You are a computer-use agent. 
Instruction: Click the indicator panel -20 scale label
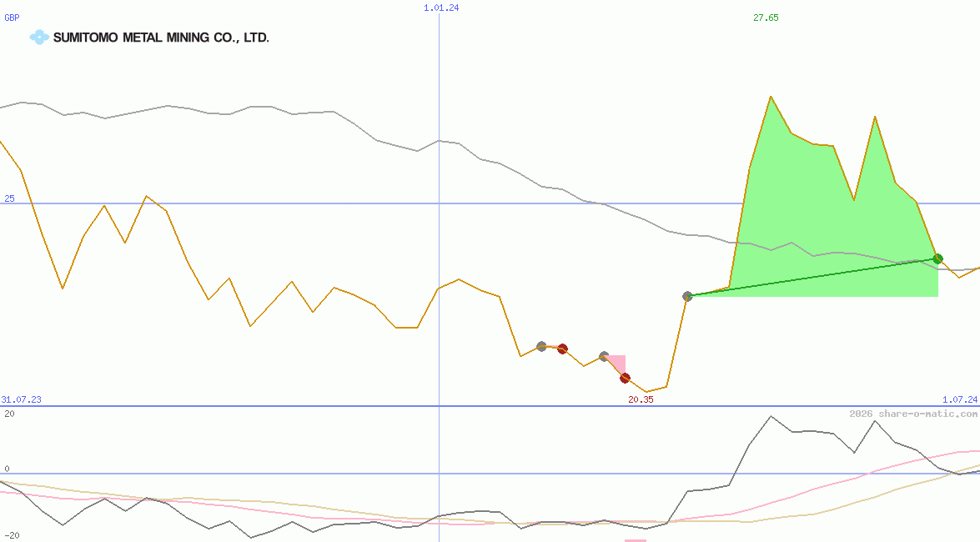pyautogui.click(x=10, y=536)
